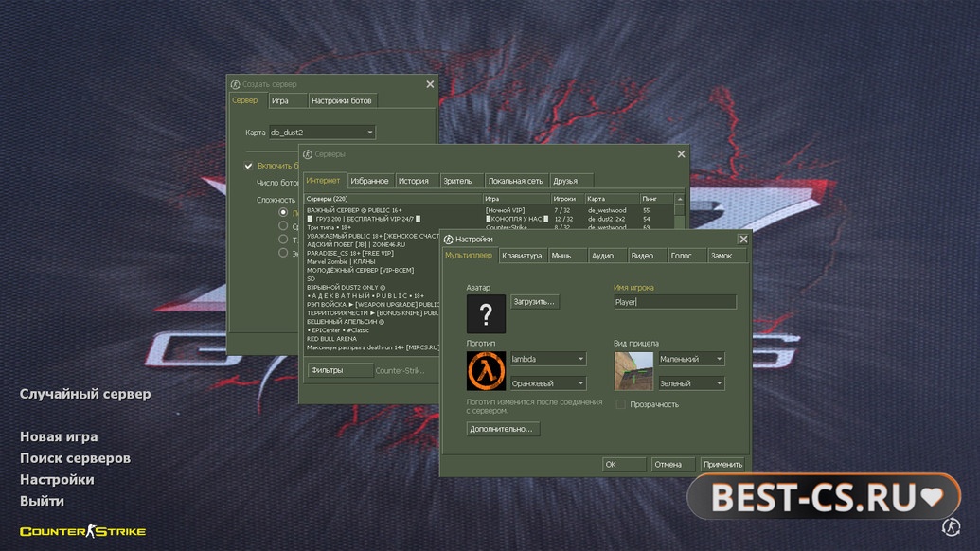Open the Фильтры button in Серверы
The image size is (980, 551).
(340, 370)
